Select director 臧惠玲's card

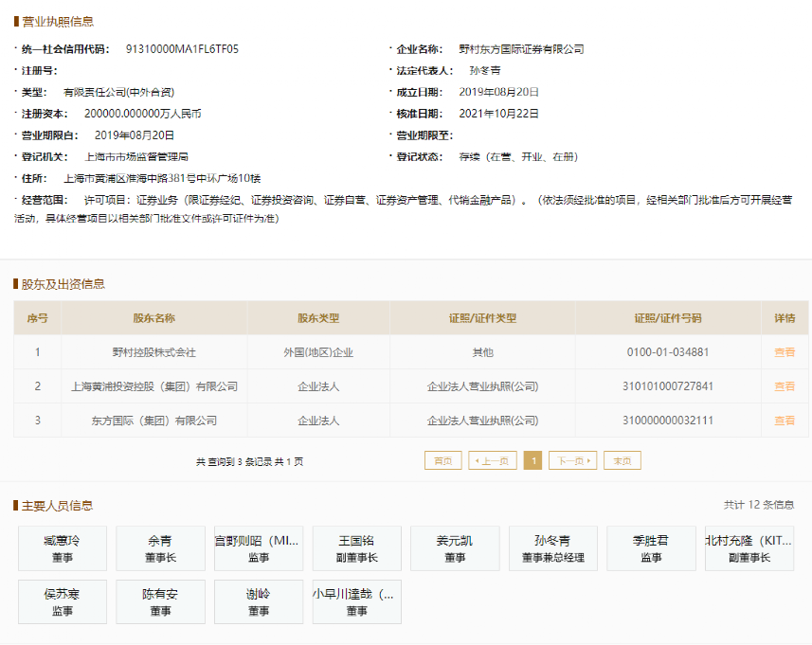(62, 548)
